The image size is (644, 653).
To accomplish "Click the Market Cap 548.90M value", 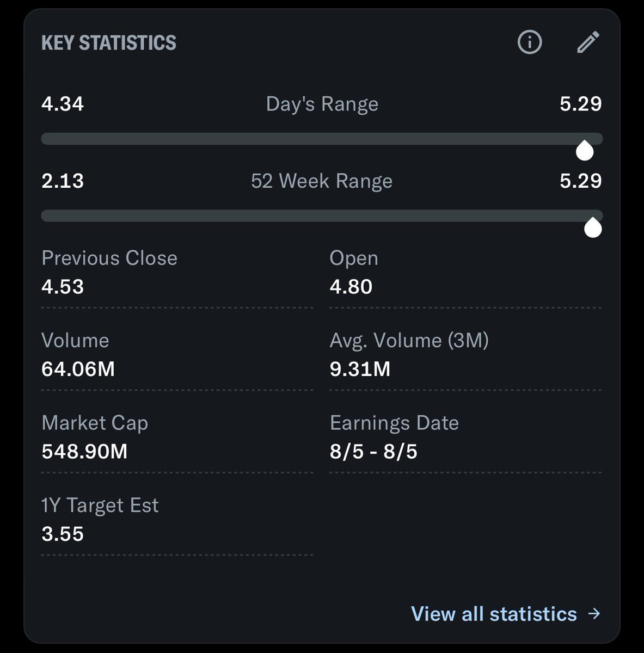I will (84, 451).
